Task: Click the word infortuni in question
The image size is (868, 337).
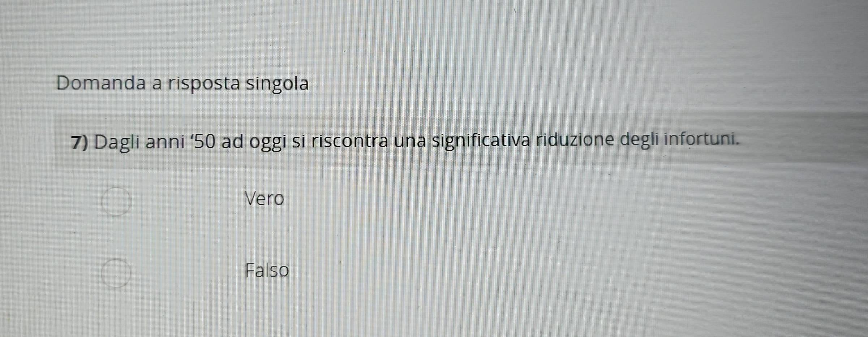Action: pyautogui.click(x=701, y=139)
